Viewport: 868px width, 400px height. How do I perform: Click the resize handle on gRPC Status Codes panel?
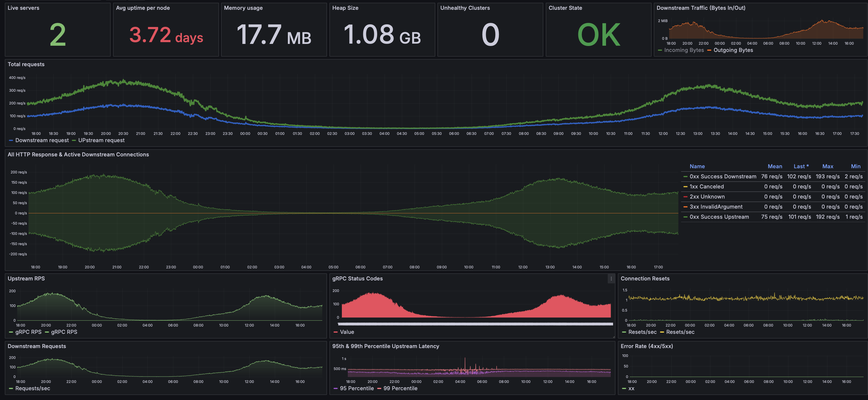coord(613,337)
